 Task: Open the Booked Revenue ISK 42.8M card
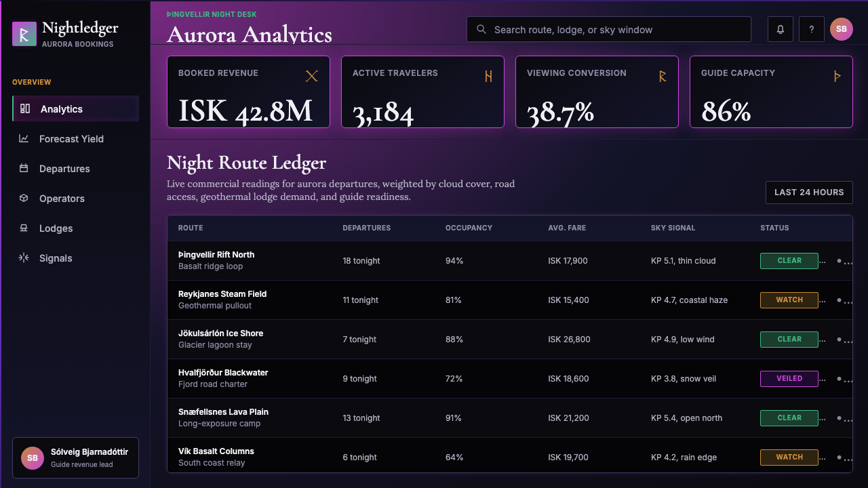(248, 91)
